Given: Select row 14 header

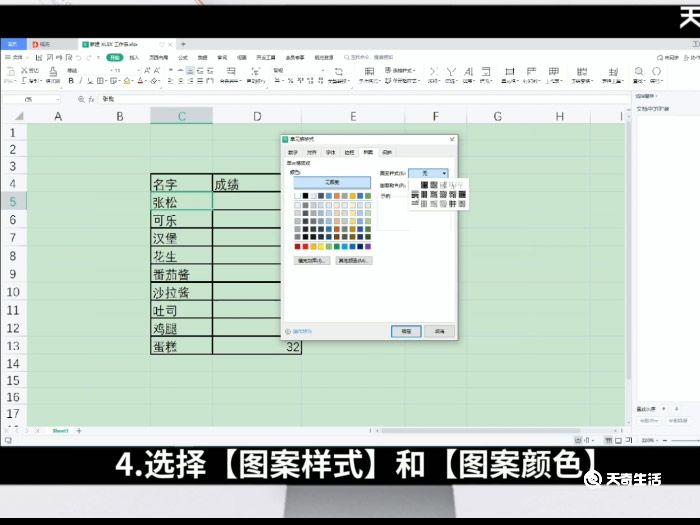Looking at the screenshot, I should pyautogui.click(x=13, y=363).
